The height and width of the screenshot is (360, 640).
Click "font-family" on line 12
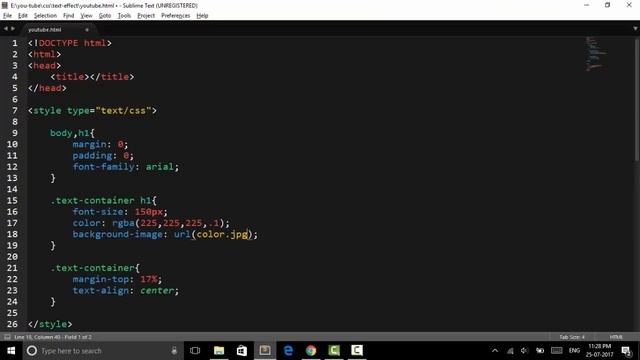click(x=104, y=167)
